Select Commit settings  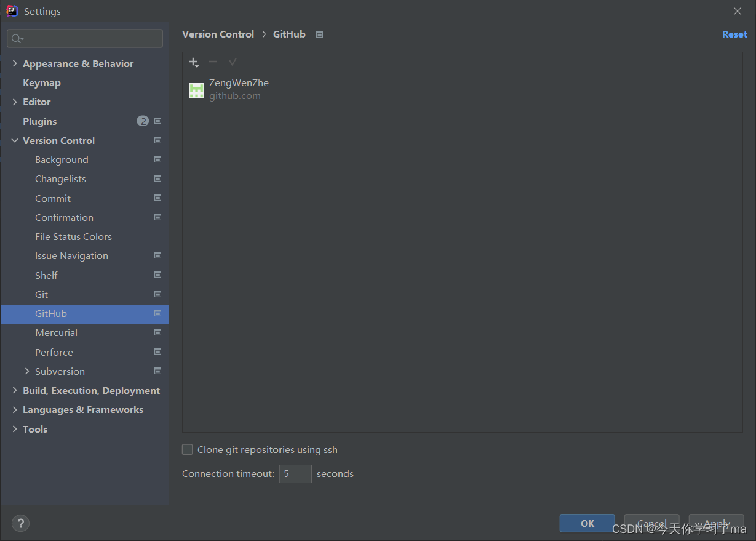point(53,198)
